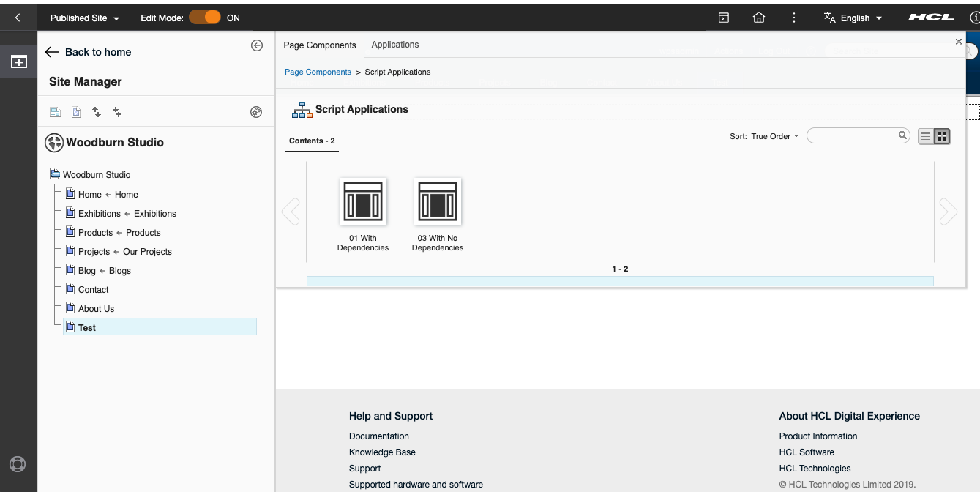Image resolution: width=980 pixels, height=492 pixels.
Task: Click the home icon in top bar
Action: pos(759,18)
